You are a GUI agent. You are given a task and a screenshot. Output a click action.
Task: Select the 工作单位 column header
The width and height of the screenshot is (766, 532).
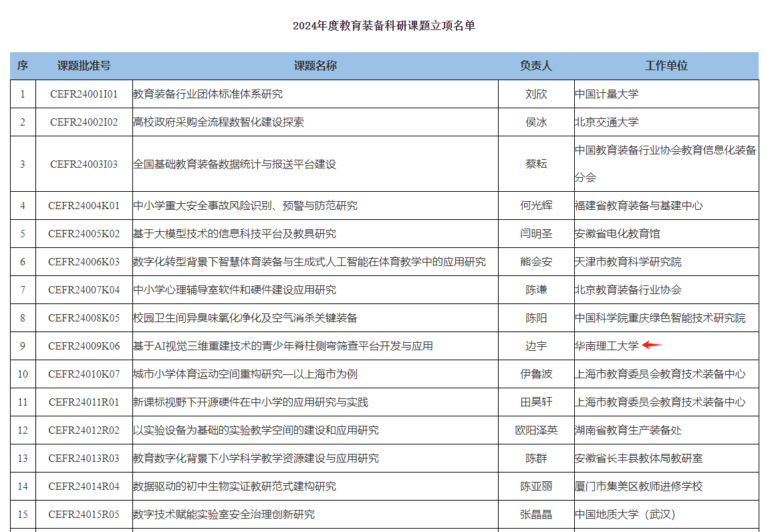point(666,65)
